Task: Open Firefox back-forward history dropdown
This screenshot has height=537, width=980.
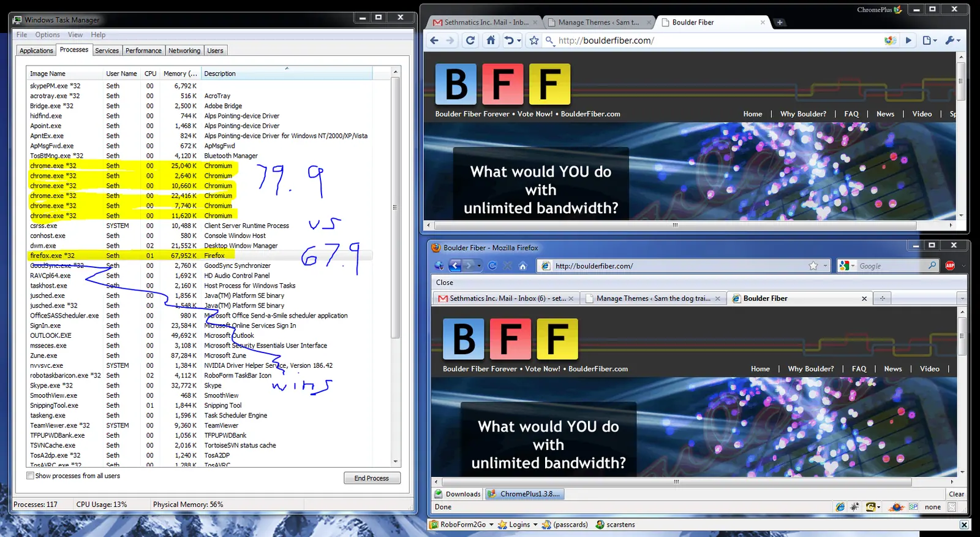Action: pos(479,265)
